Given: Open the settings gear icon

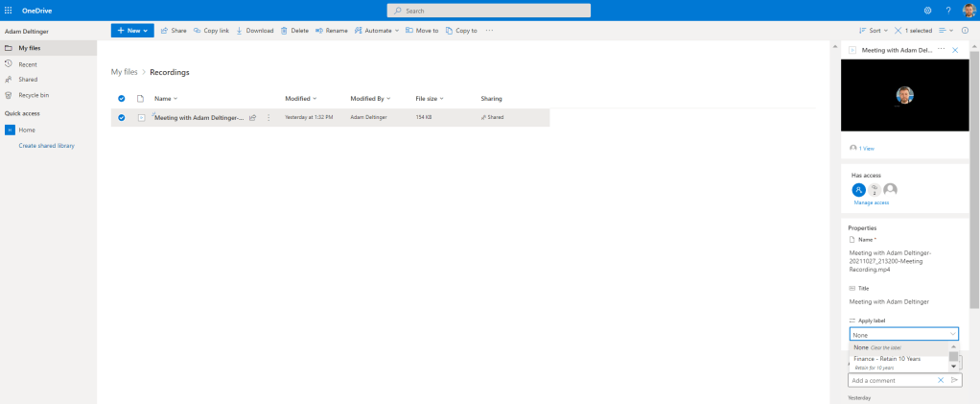Looking at the screenshot, I should click(927, 10).
